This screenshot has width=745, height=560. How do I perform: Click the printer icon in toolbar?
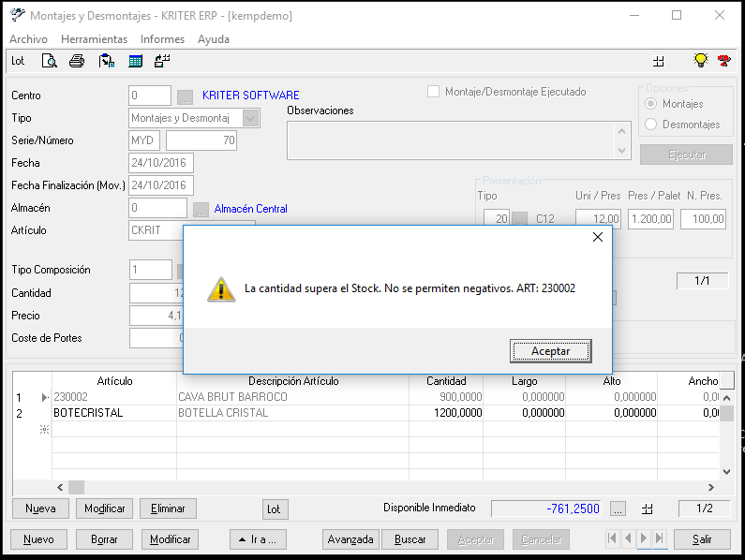click(77, 61)
